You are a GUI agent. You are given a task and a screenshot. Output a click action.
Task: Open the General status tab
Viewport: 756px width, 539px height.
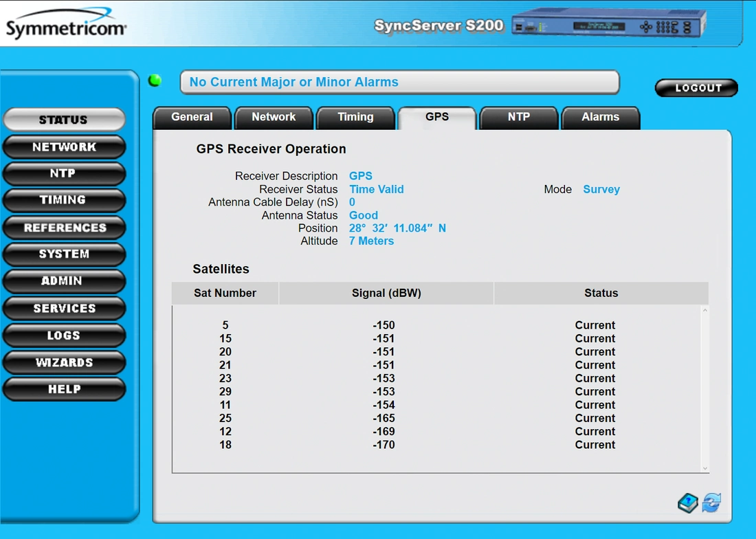click(192, 118)
